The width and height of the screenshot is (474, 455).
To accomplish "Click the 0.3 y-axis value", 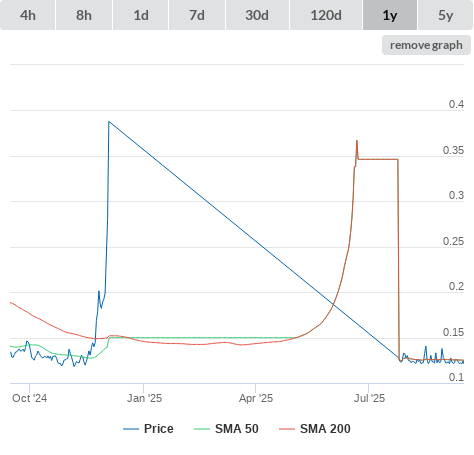I will tap(456, 195).
